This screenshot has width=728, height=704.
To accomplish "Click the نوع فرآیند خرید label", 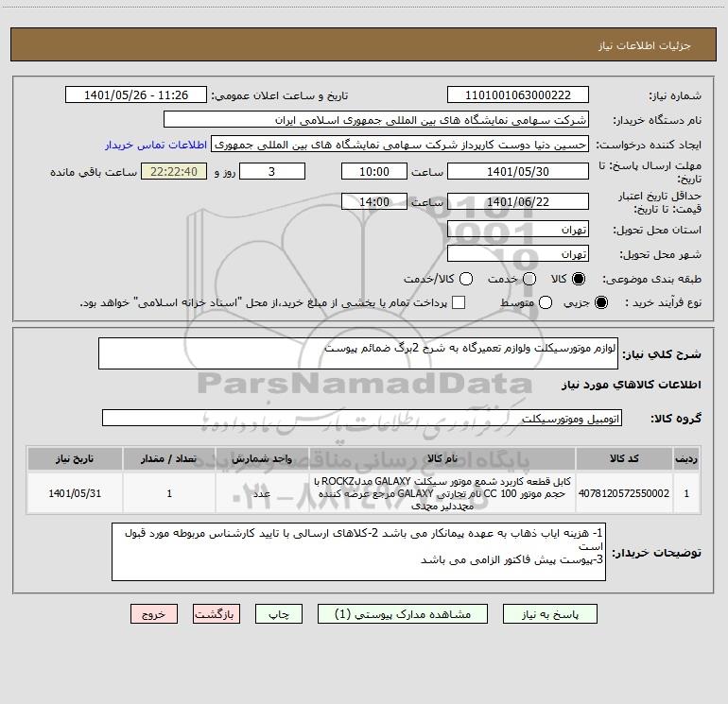I will (x=663, y=303).
